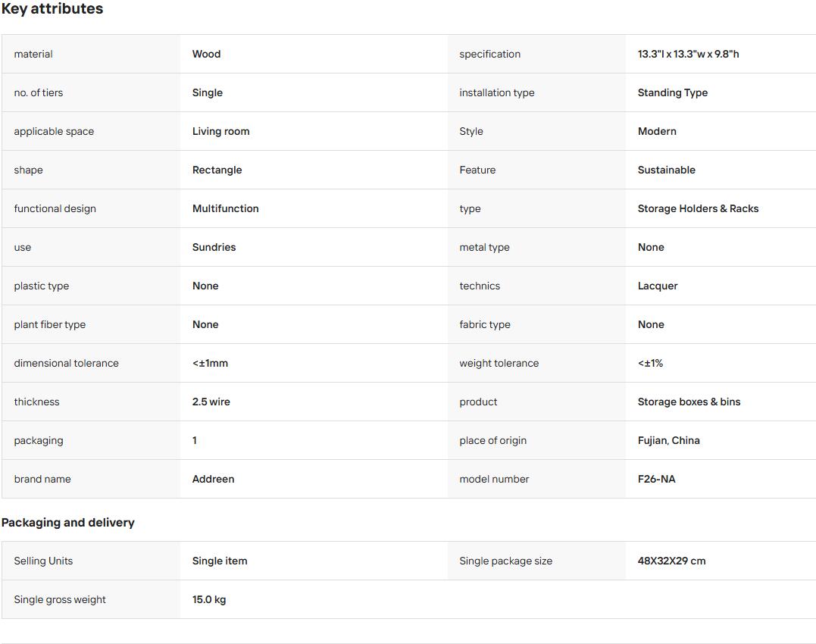
Task: Select the material value Wood
Action: (207, 54)
